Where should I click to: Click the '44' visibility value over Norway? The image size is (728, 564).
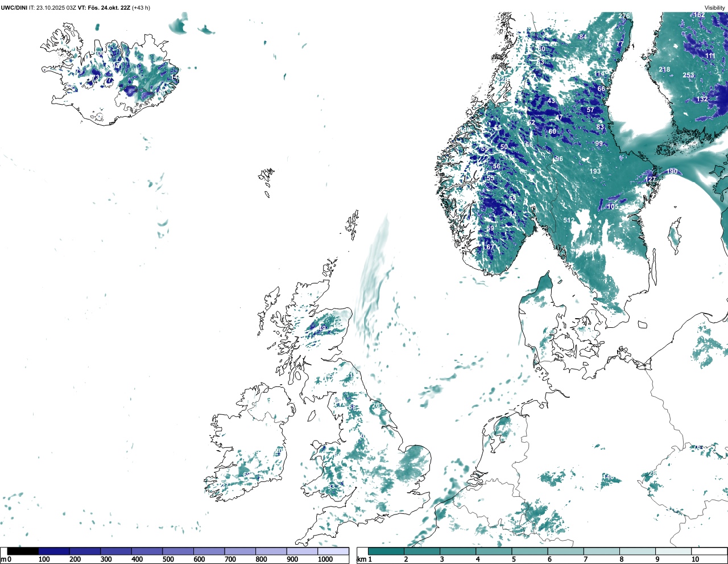[512, 215]
